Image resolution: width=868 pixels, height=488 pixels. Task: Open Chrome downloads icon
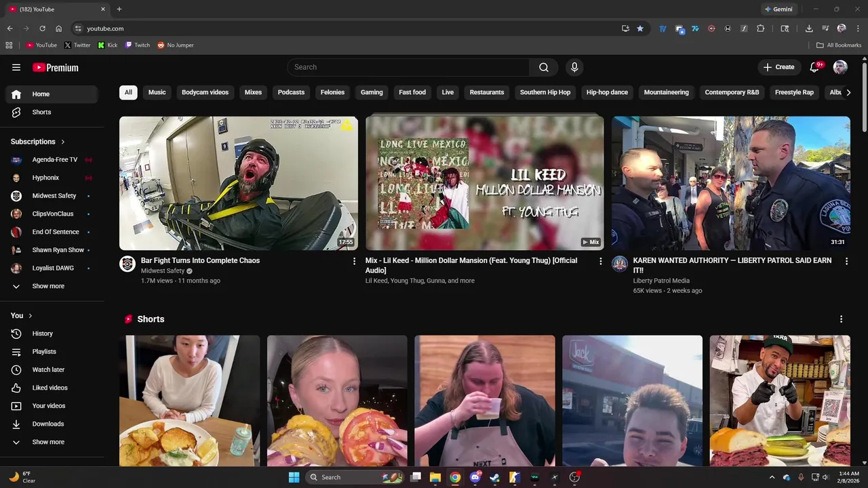coord(809,28)
